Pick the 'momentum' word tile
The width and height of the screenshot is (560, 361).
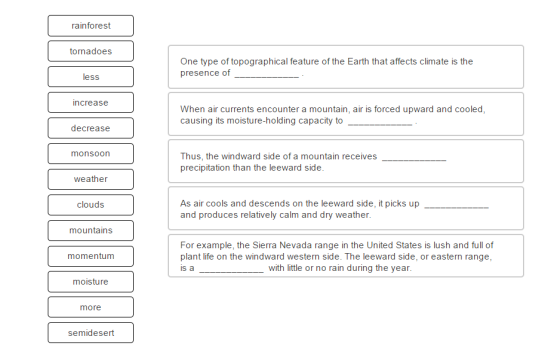tap(91, 256)
